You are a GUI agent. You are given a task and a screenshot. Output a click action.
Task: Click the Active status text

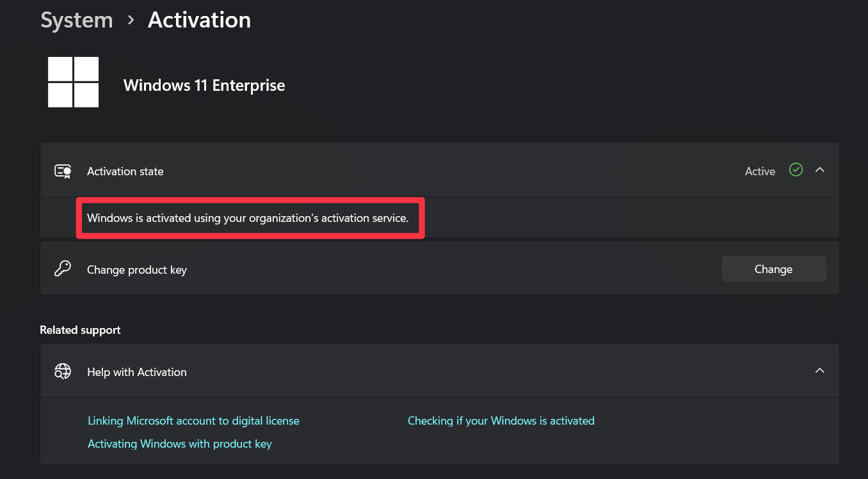tap(760, 171)
